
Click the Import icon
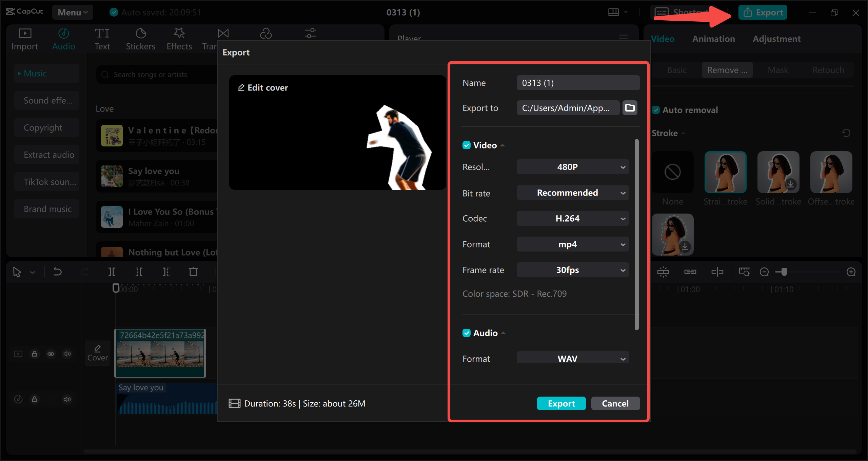click(x=24, y=38)
